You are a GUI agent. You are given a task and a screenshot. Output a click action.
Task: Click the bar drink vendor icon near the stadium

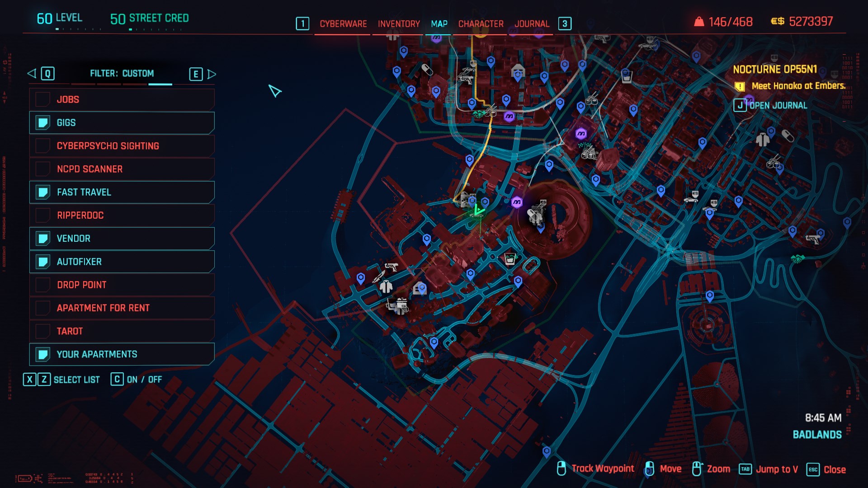[x=510, y=259]
